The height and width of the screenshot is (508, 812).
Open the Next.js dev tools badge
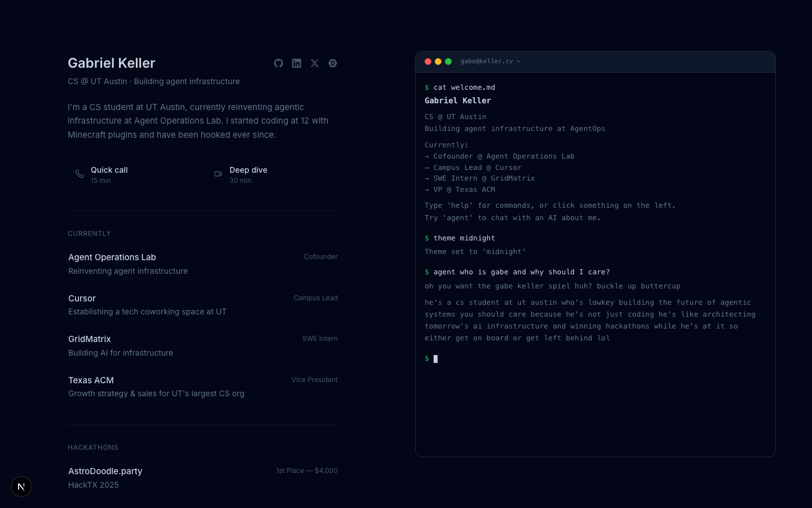pyautogui.click(x=21, y=487)
